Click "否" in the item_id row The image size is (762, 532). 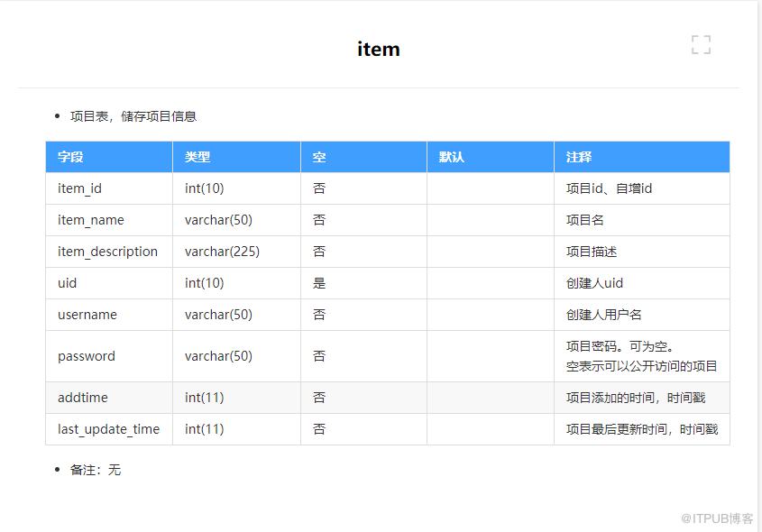coord(319,188)
